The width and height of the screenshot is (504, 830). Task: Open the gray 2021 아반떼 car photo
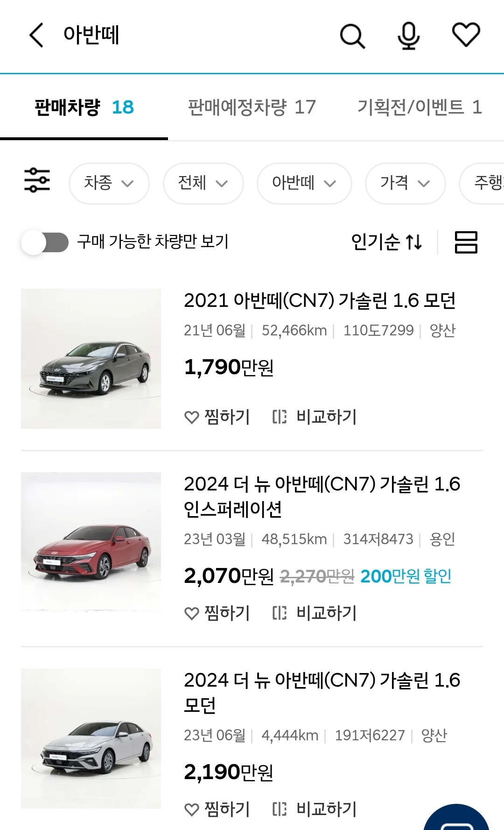click(x=91, y=358)
